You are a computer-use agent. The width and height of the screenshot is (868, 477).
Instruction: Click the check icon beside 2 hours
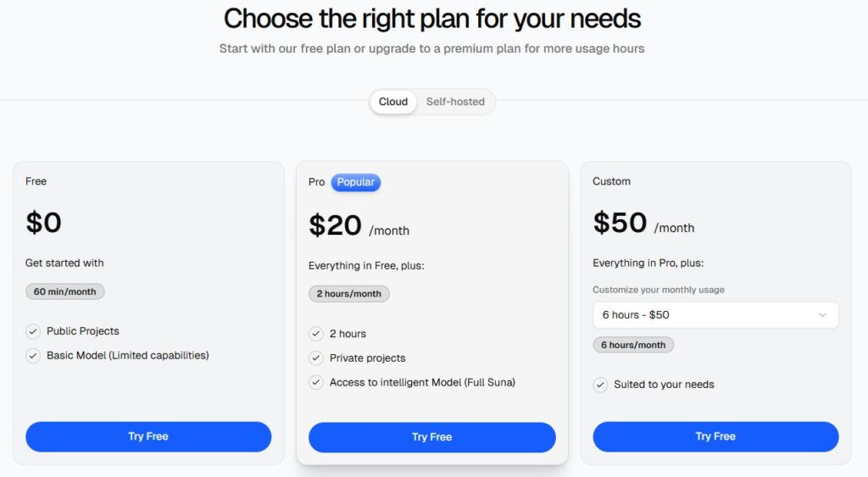(x=316, y=334)
